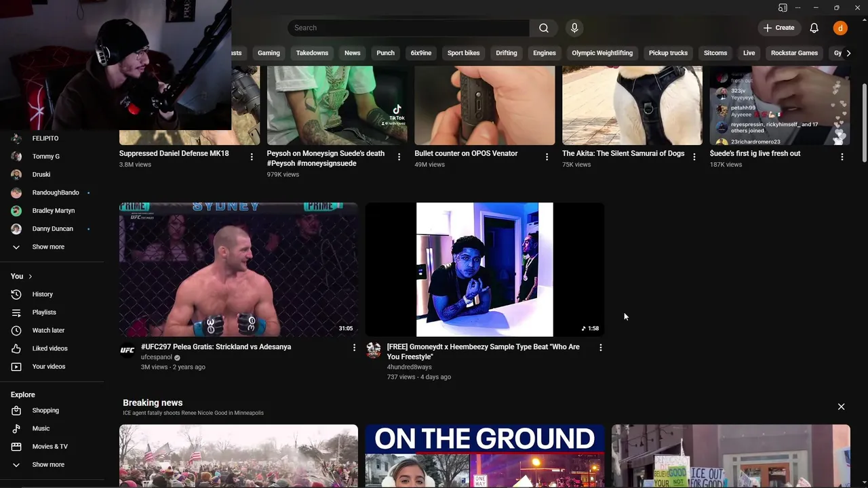Open the ufcespanol channel name link
This screenshot has width=868, height=488.
[x=157, y=357]
